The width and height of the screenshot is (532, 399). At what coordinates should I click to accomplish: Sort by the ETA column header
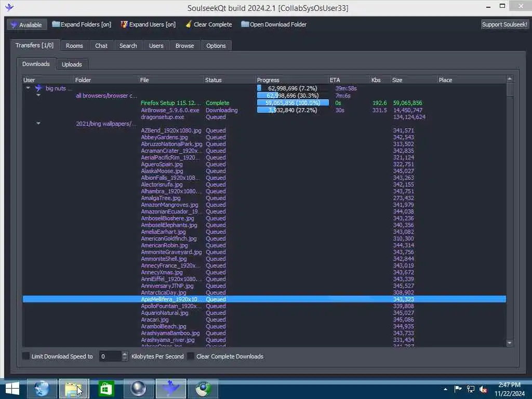[x=350, y=80]
